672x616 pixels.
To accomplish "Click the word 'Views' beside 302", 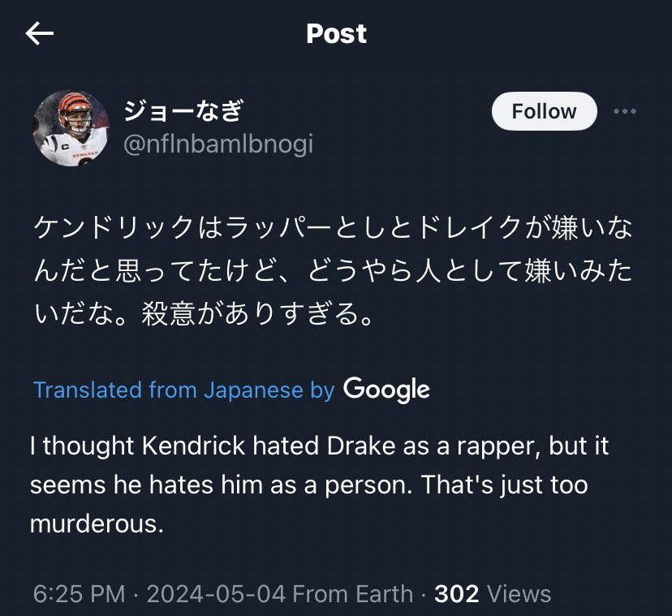I will pyautogui.click(x=519, y=593).
